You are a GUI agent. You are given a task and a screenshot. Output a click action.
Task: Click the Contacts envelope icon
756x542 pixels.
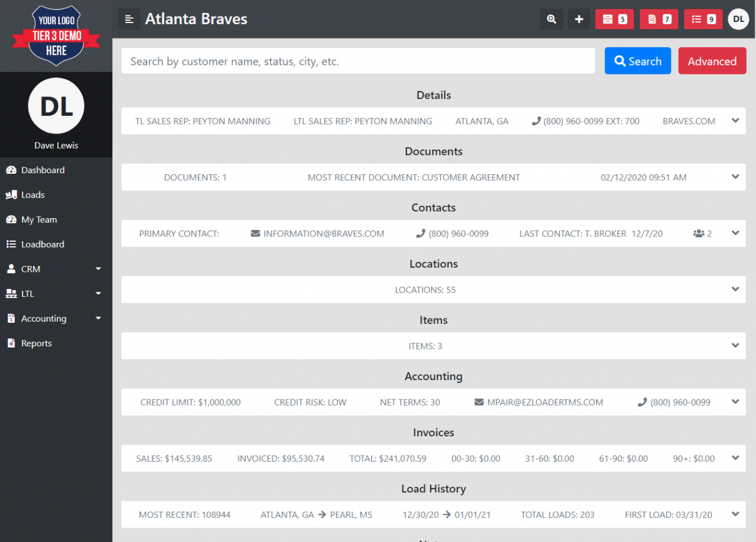click(x=255, y=233)
